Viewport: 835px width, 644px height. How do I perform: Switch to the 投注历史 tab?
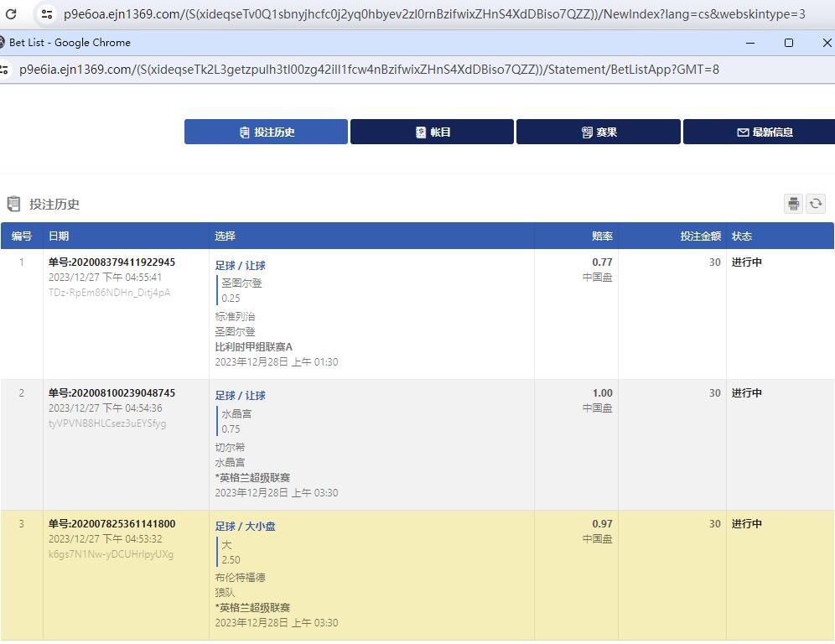tap(266, 132)
